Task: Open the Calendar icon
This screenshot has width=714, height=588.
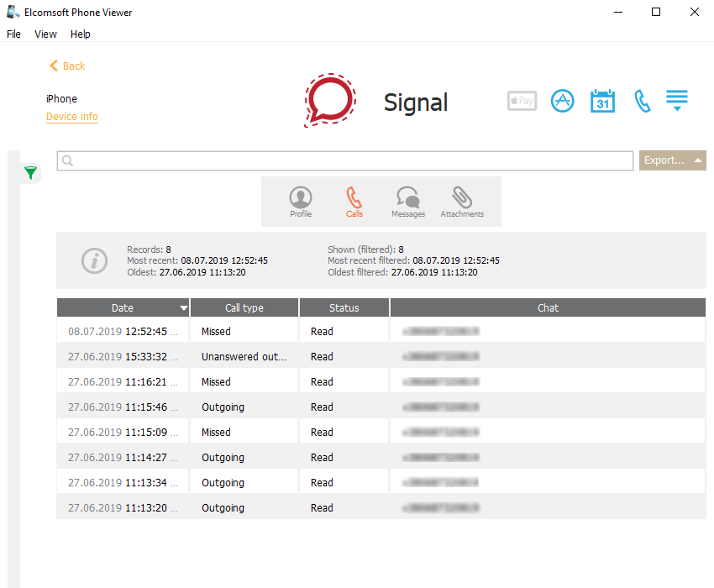Action: coord(602,101)
